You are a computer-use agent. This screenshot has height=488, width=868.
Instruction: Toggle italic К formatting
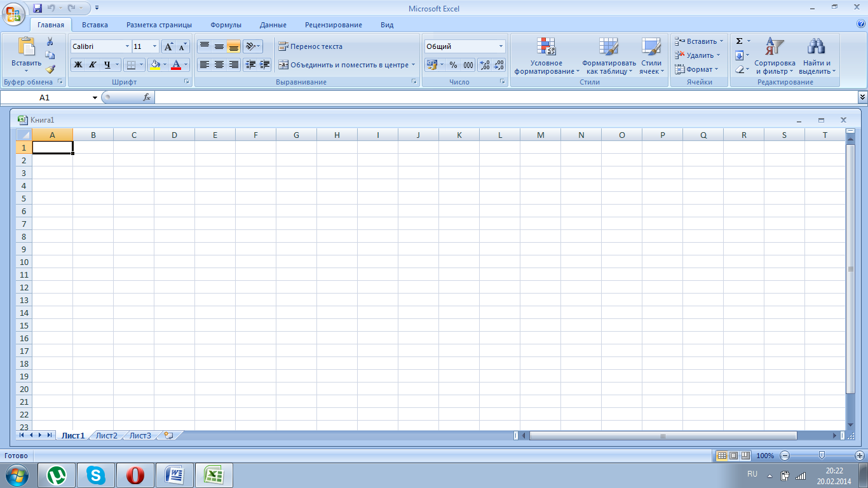pos(92,65)
